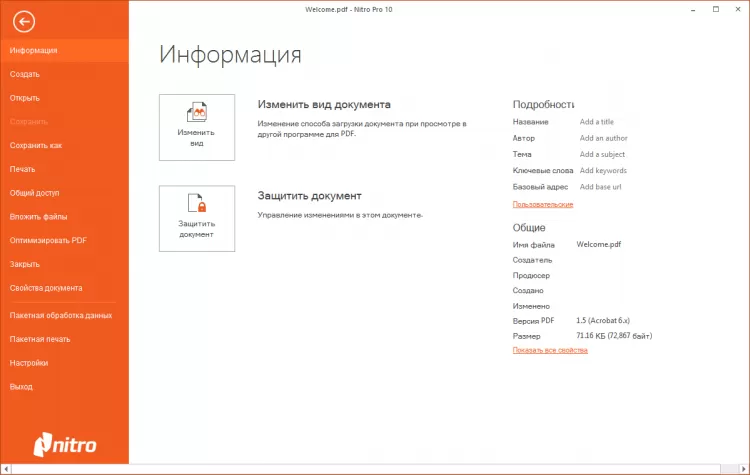Click the horizontal scrollbar left arrow
750x475 pixels.
pos(6,469)
